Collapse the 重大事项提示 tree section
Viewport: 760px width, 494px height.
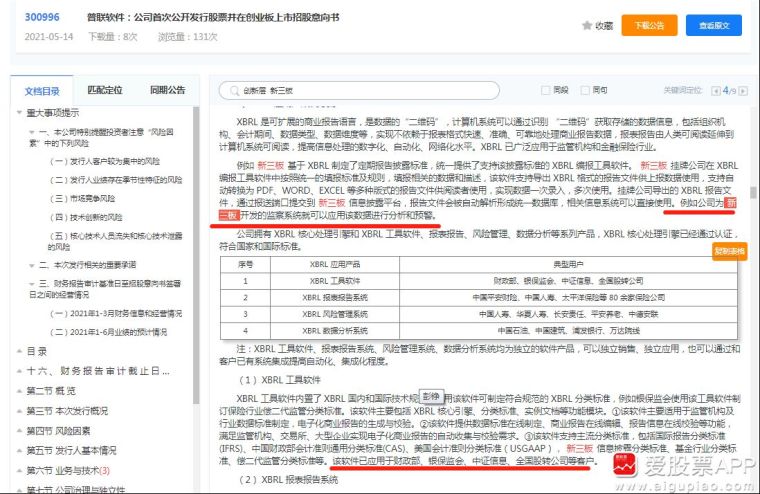[x=19, y=113]
